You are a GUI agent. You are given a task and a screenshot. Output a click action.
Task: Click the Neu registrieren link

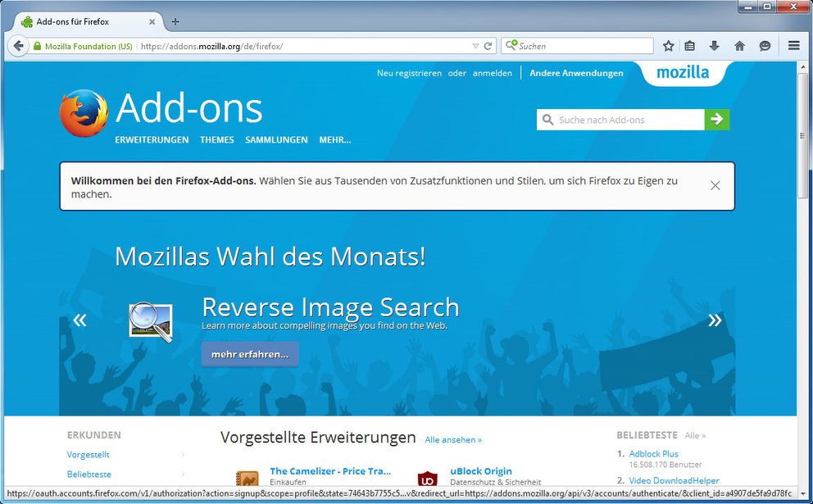point(409,73)
